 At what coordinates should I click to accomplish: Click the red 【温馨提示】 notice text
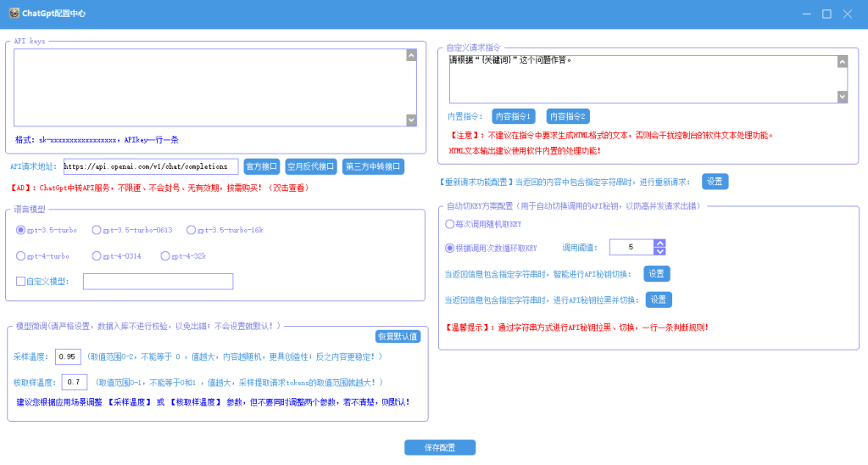576,328
